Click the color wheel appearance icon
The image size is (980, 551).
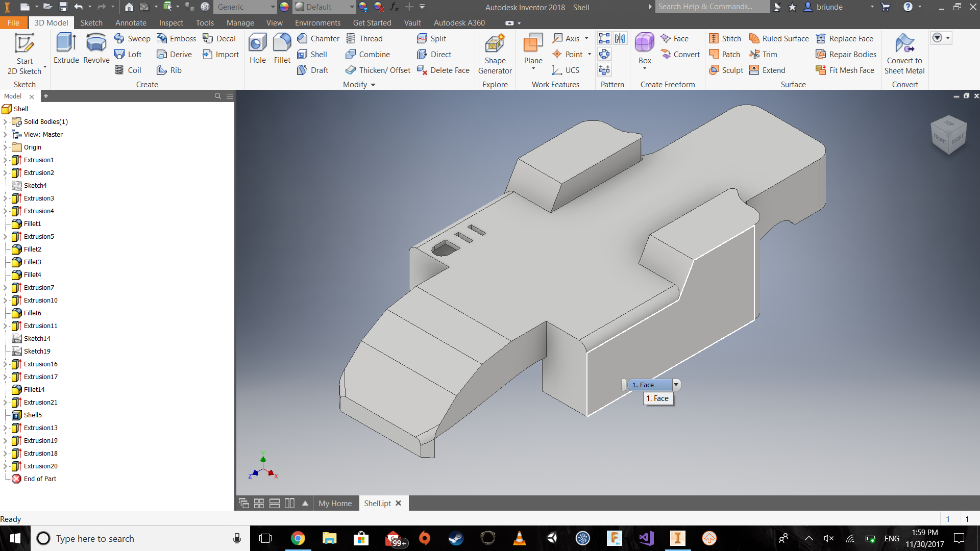(284, 7)
